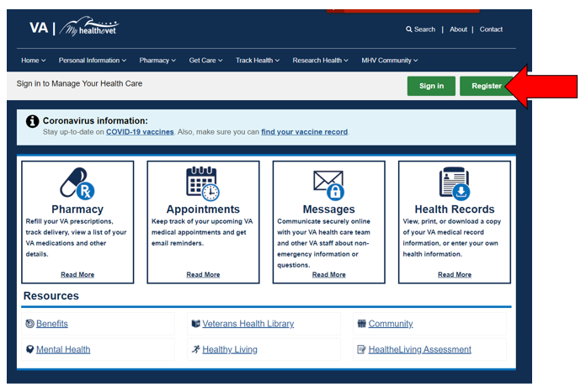
Task: Open the Community resource link
Action: (x=391, y=323)
